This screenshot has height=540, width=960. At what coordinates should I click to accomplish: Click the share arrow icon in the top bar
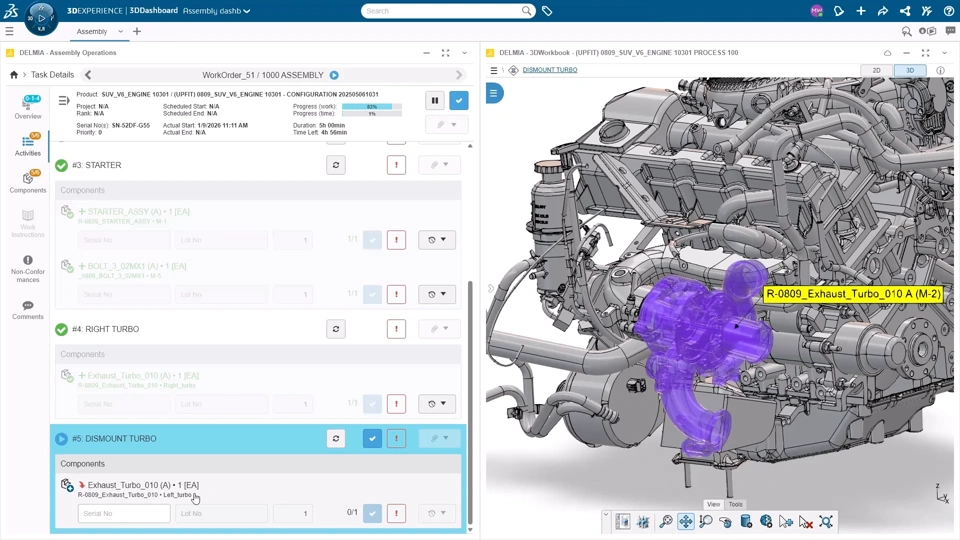[x=883, y=11]
